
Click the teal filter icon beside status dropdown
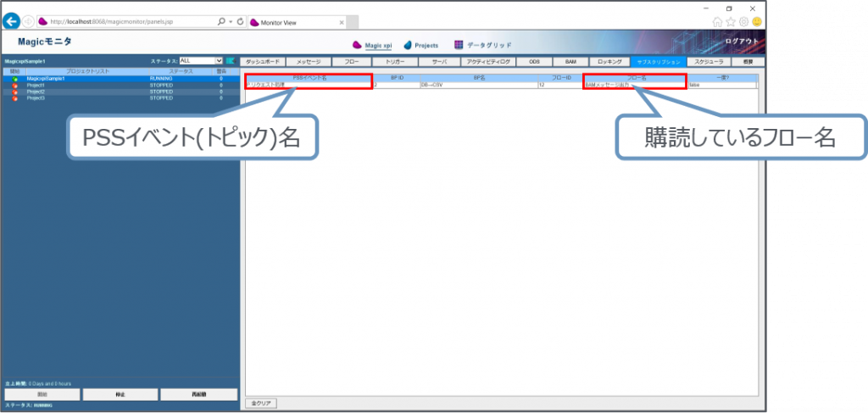230,61
